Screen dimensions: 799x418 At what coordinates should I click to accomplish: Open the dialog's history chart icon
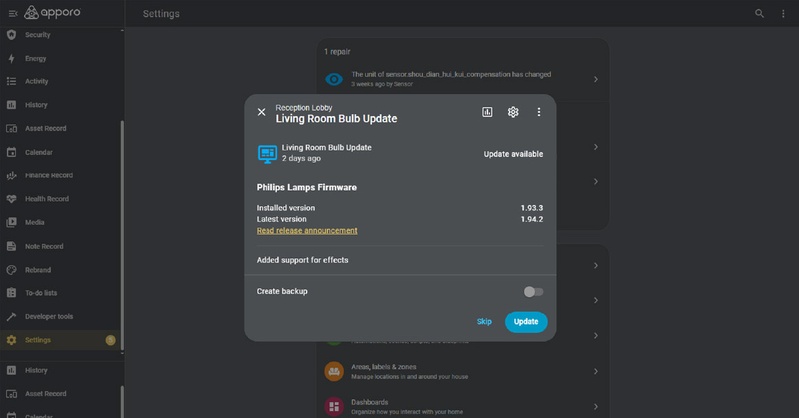(x=487, y=112)
